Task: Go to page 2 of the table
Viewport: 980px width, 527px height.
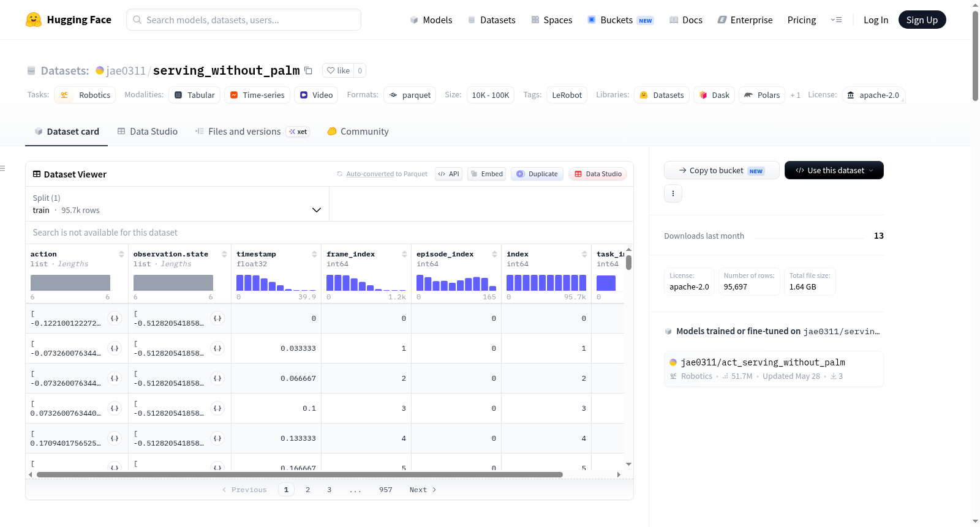Action: [x=307, y=490]
